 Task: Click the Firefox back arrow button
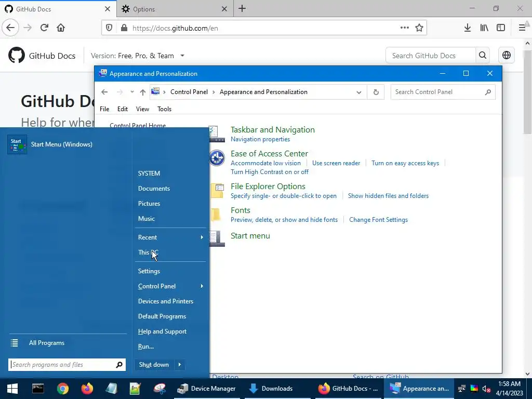pyautogui.click(x=10, y=28)
